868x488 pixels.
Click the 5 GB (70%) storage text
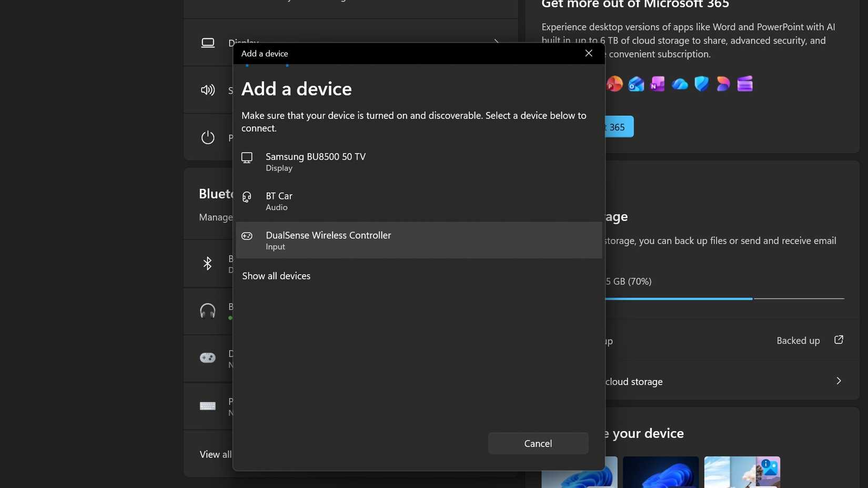pyautogui.click(x=629, y=281)
